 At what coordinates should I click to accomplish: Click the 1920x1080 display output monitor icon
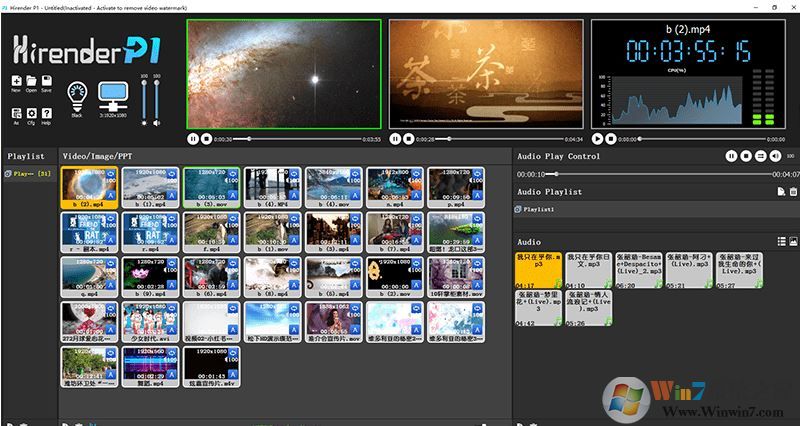pyautogui.click(x=113, y=97)
